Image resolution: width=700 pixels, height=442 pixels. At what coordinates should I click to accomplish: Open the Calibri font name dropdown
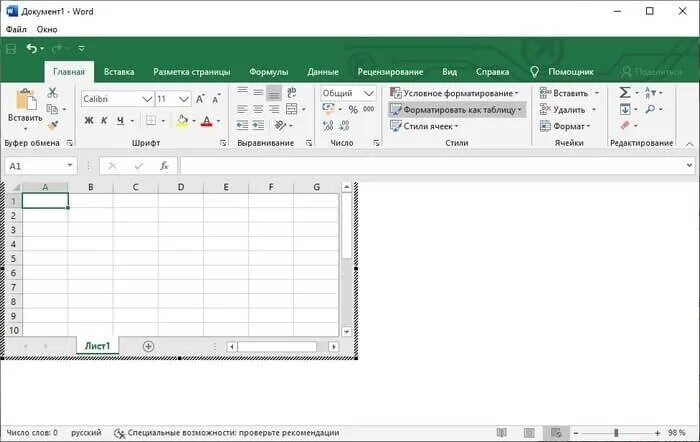[147, 99]
